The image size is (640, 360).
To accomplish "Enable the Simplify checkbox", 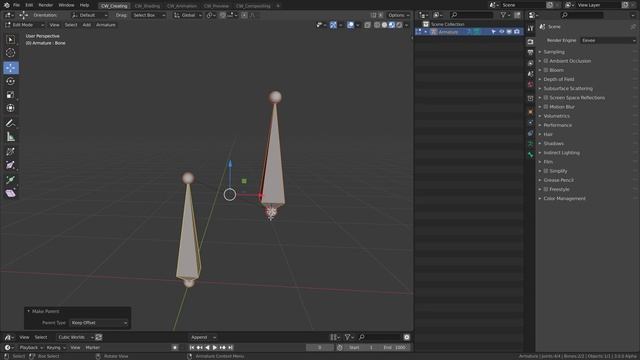I will click(x=546, y=171).
